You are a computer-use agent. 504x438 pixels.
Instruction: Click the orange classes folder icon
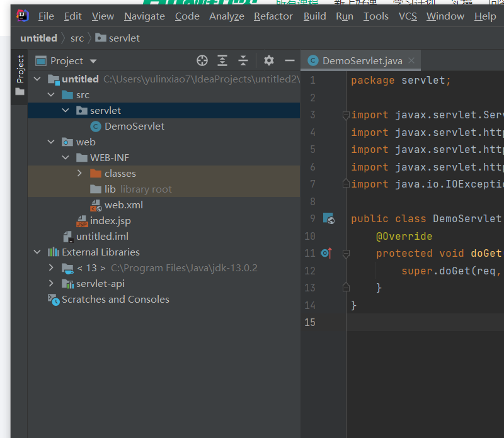96,174
